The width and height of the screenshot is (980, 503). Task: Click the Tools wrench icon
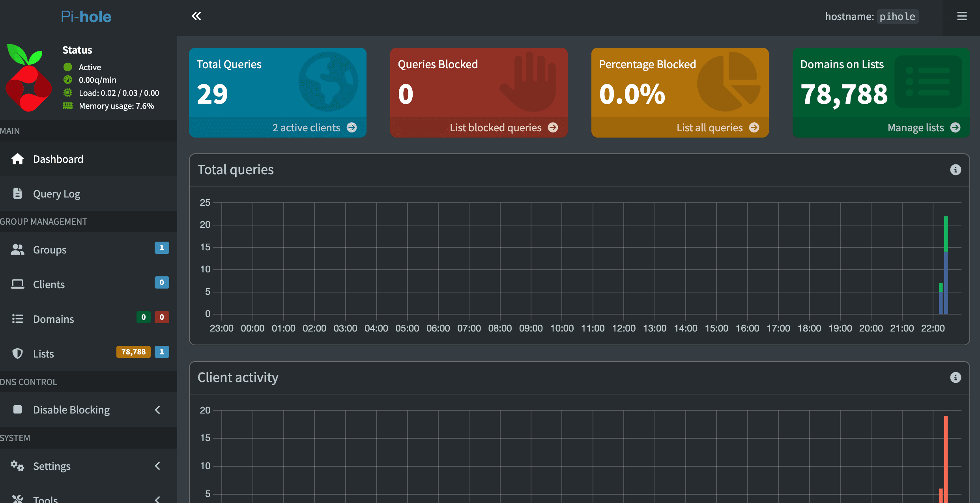pos(17,499)
